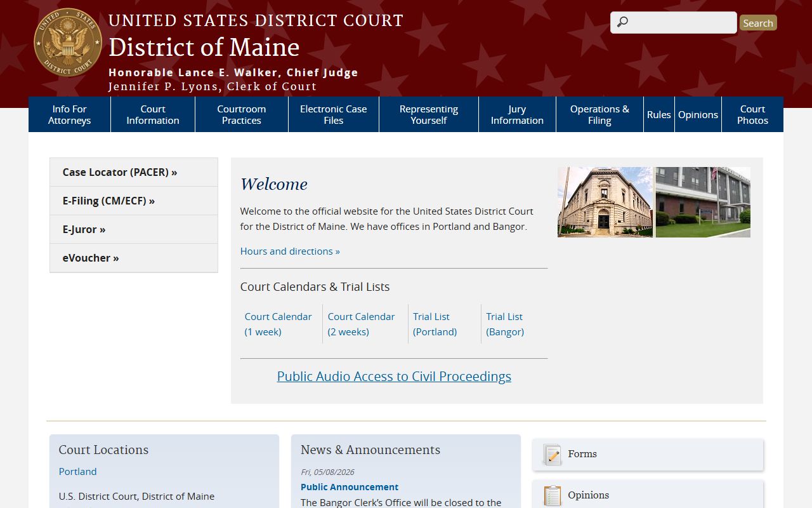Click the District of Maine title

pos(204,48)
